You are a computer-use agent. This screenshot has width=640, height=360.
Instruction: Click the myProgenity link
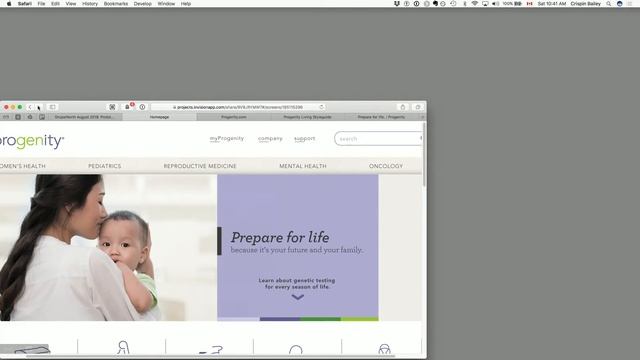pos(227,139)
